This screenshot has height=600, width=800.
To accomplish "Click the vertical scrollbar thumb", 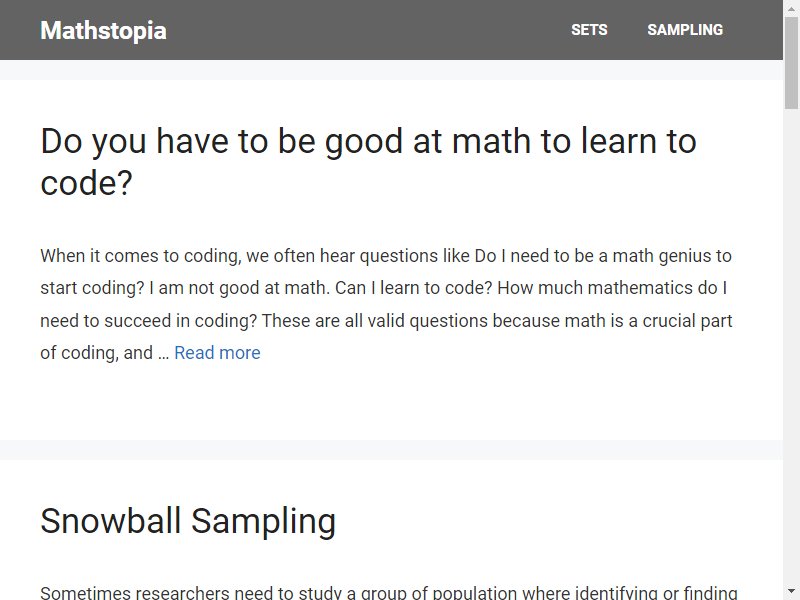I will point(791,62).
